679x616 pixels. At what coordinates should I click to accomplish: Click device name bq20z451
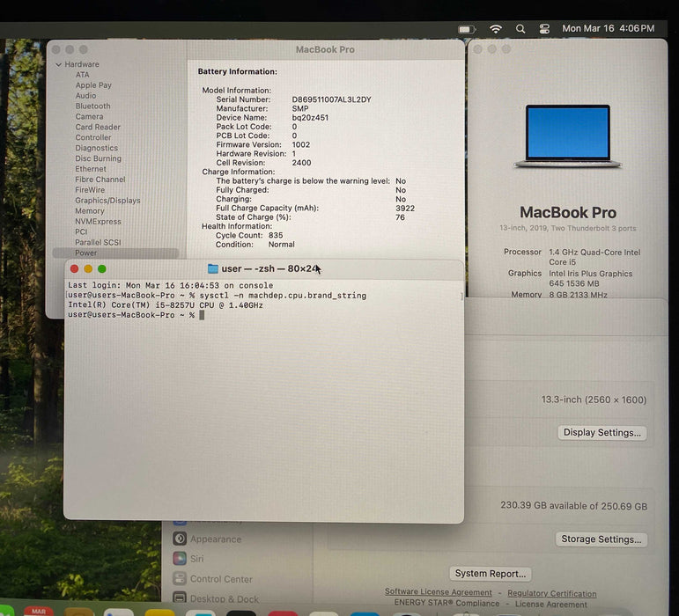pos(310,118)
